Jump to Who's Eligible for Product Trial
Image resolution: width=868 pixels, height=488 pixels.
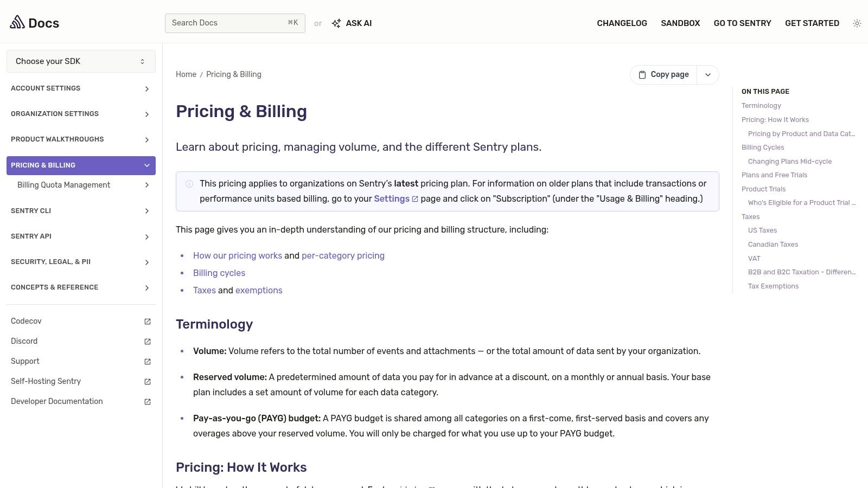coord(802,203)
